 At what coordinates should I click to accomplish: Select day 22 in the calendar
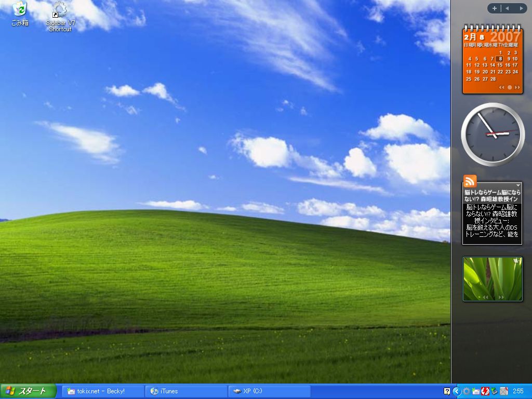pos(500,72)
